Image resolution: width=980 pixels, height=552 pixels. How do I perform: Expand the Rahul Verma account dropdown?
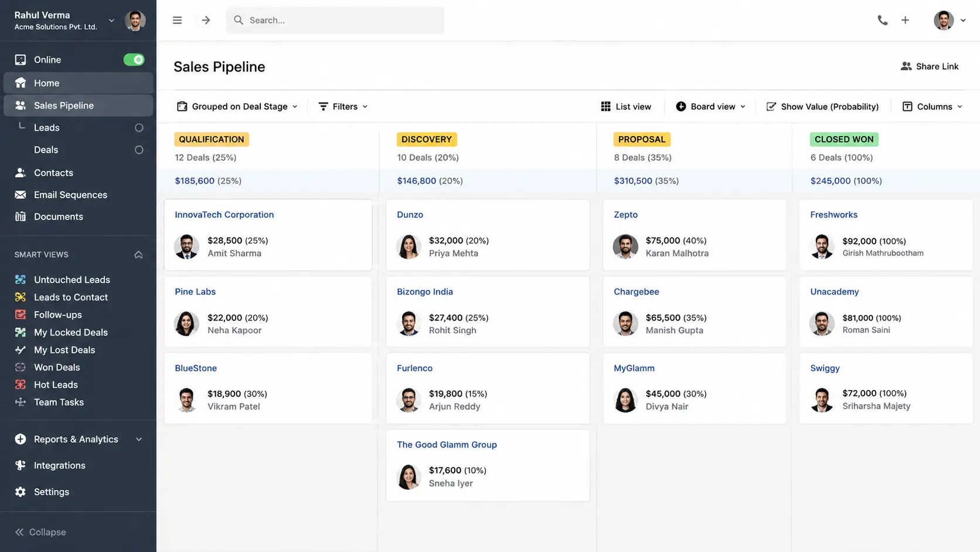pyautogui.click(x=111, y=21)
